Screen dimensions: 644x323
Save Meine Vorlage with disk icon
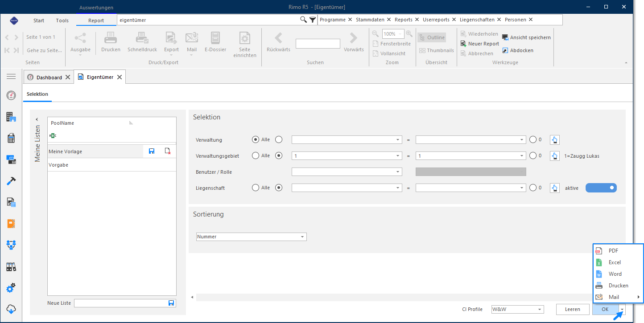point(152,151)
